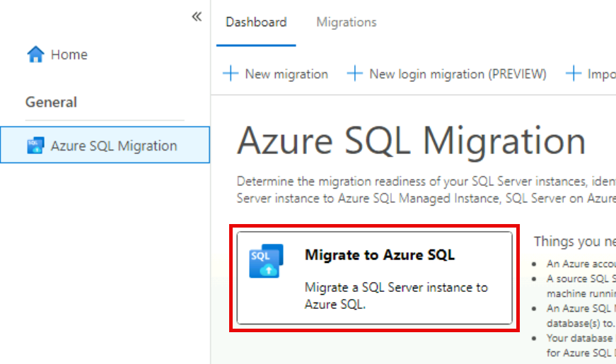Click the New migration text label

[x=286, y=74]
